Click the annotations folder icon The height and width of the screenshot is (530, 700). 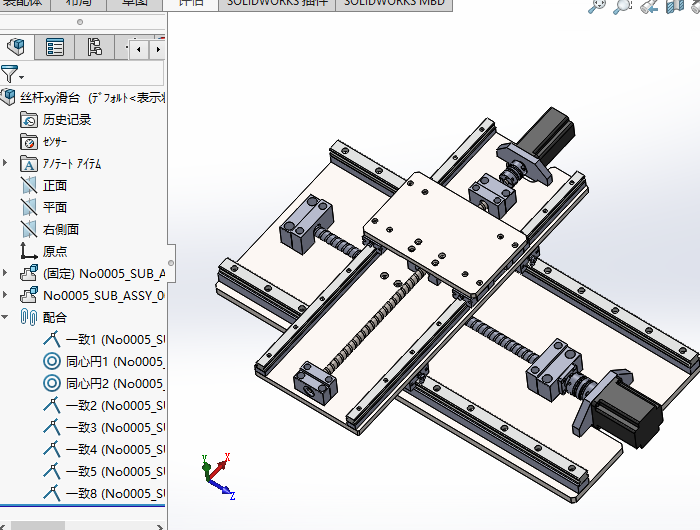pyautogui.click(x=29, y=163)
